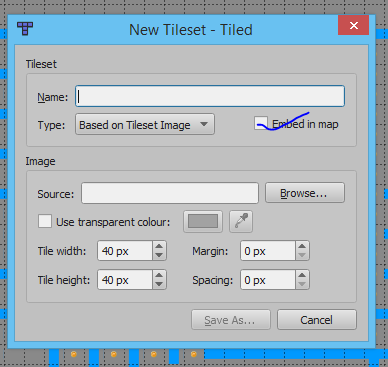This screenshot has height=367, width=388.
Task: Close the New Tileset dialog window
Action: click(x=353, y=25)
